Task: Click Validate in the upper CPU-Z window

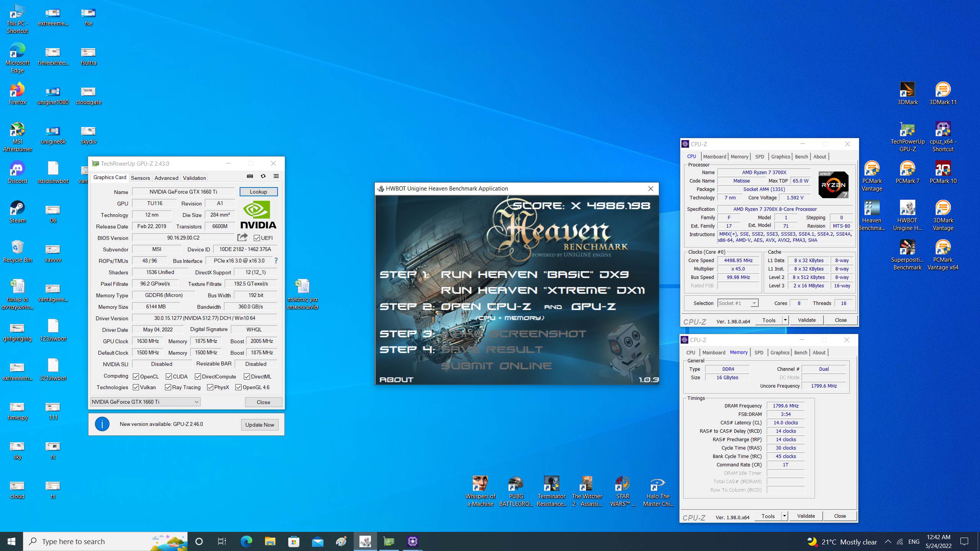Action: (x=807, y=320)
